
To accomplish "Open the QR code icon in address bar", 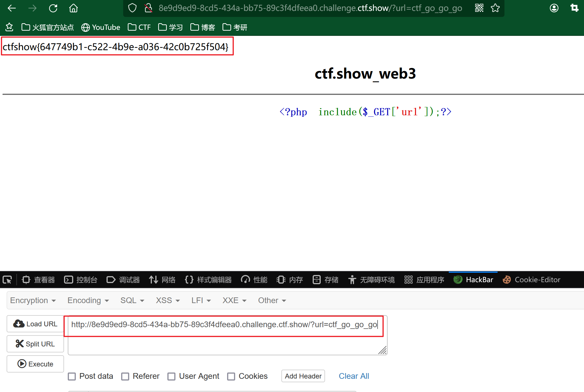I will [x=479, y=8].
